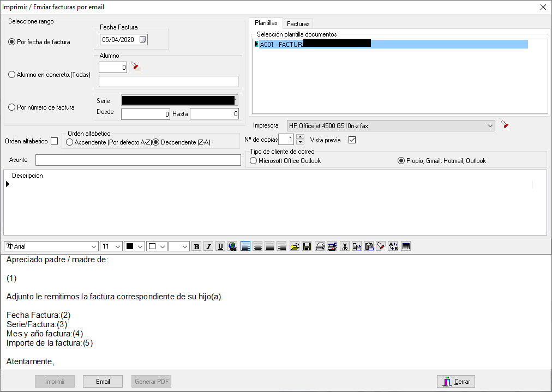Search student using flashlight icon next to Alumno
The height and width of the screenshot is (392, 552).
[x=135, y=66]
